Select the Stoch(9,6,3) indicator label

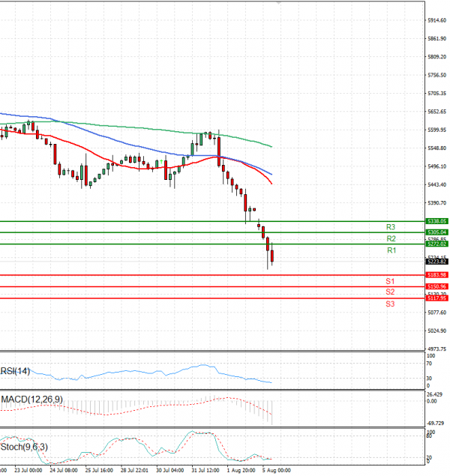24,447
